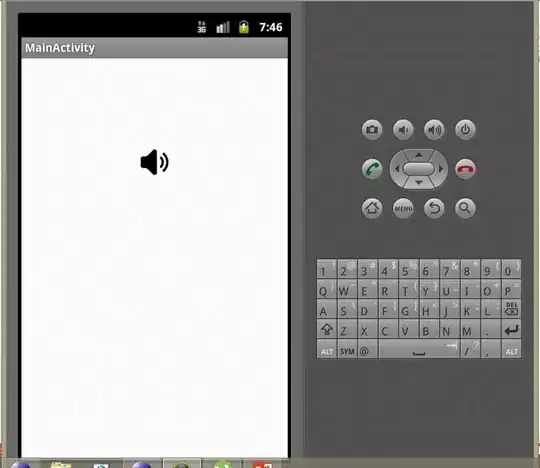Viewport: 540px width, 468px height.
Task: Click the volume down hardware button
Action: pyautogui.click(x=403, y=129)
